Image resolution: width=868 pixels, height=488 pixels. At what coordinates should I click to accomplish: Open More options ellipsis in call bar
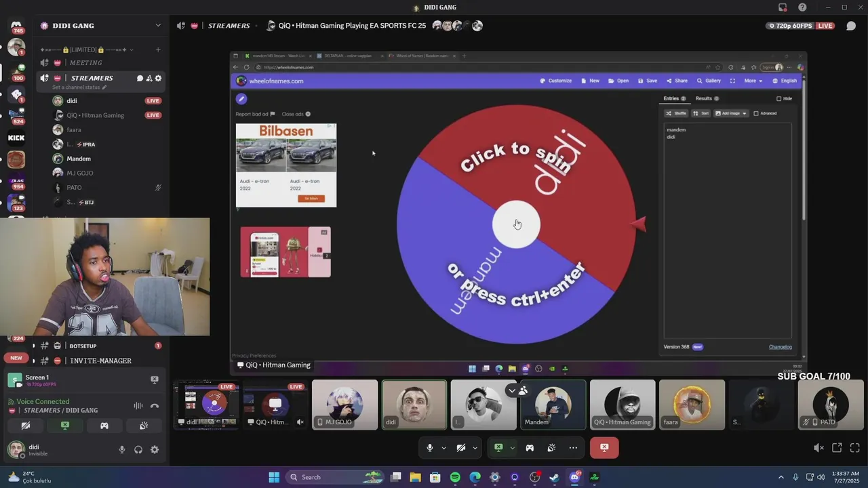(573, 447)
